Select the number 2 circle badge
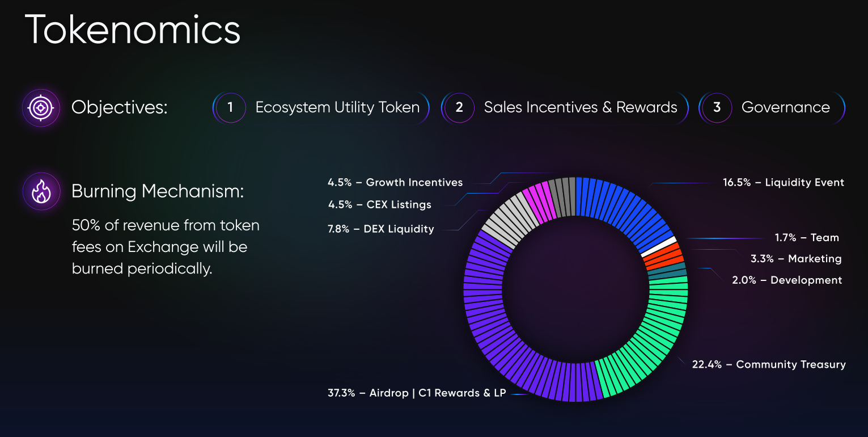Image resolution: width=868 pixels, height=437 pixels. (459, 107)
